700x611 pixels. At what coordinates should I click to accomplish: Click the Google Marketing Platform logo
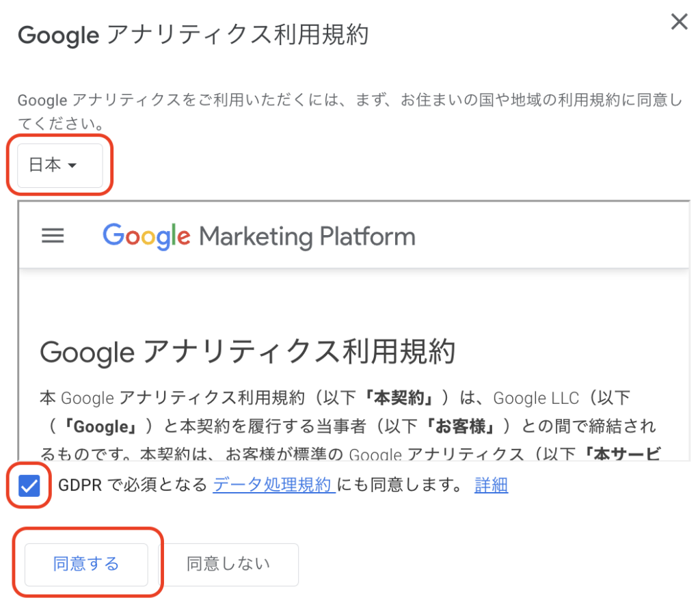click(259, 236)
